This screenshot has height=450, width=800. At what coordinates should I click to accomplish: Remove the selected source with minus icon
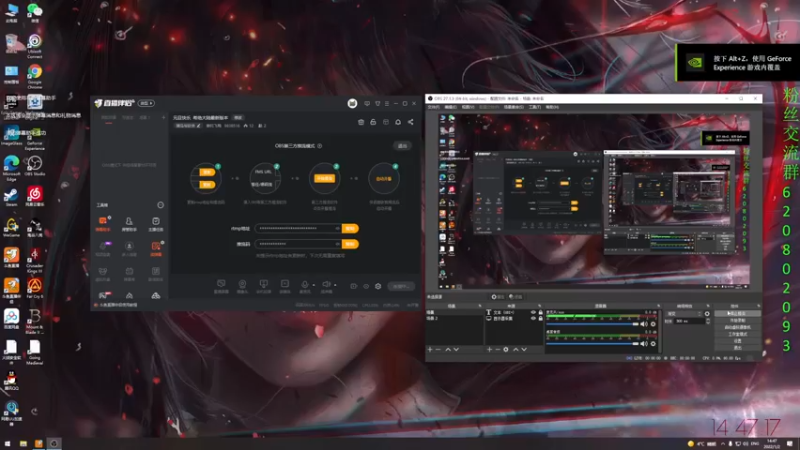tap(497, 349)
